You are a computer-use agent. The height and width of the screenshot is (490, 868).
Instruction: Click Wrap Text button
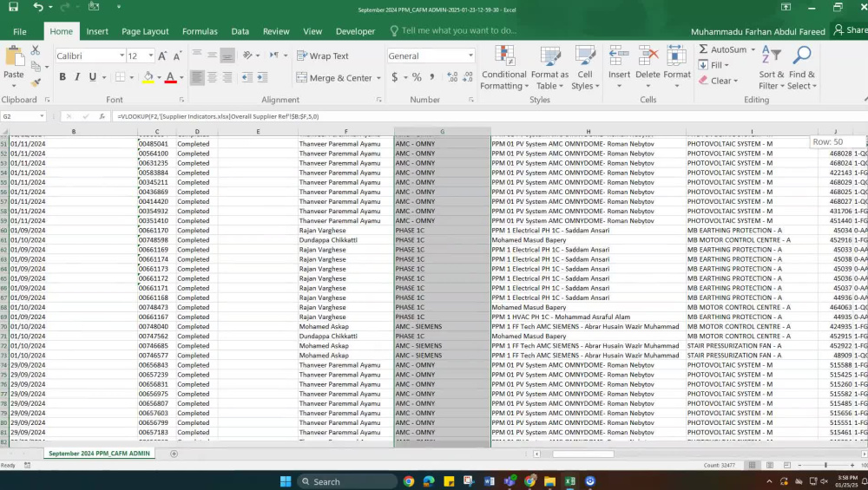click(323, 56)
